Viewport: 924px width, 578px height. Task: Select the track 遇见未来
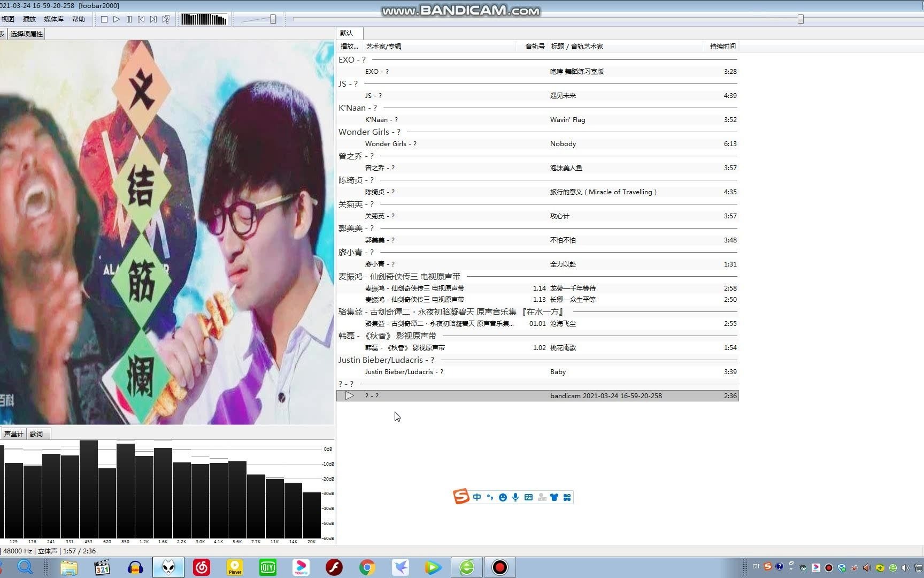point(537,96)
